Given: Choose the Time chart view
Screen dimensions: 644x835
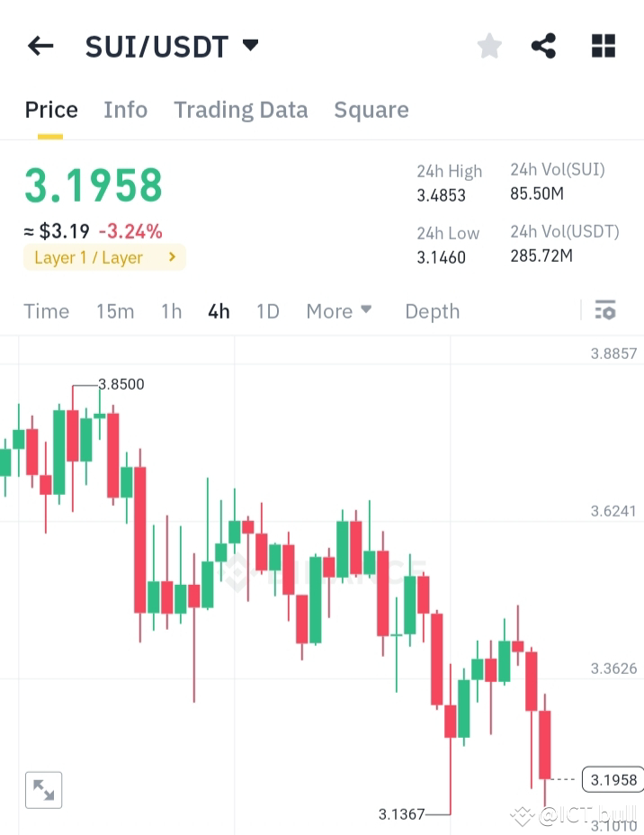Looking at the screenshot, I should (x=46, y=310).
